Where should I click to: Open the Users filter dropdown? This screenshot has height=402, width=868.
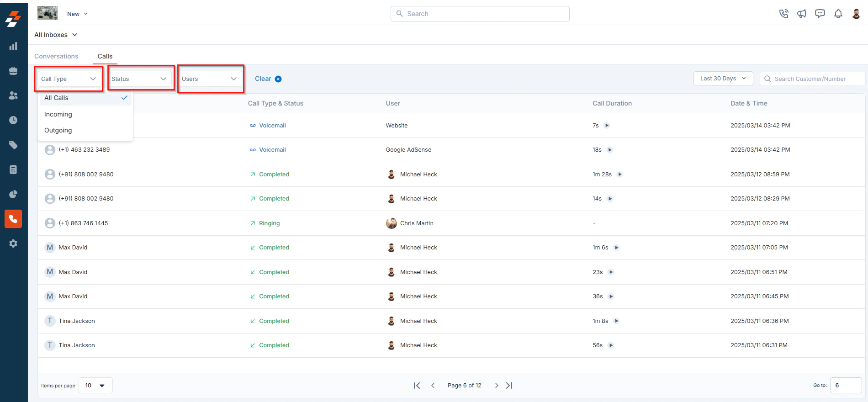coord(210,79)
